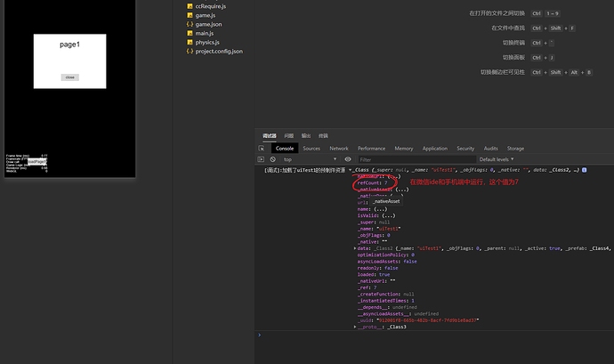Toggle the console sidebar icon

[262, 159]
